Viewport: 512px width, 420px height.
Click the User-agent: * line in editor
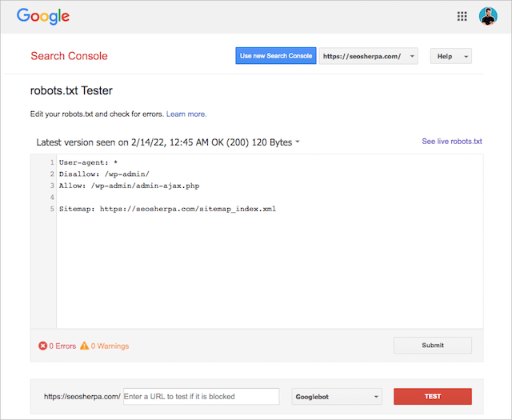tap(88, 162)
